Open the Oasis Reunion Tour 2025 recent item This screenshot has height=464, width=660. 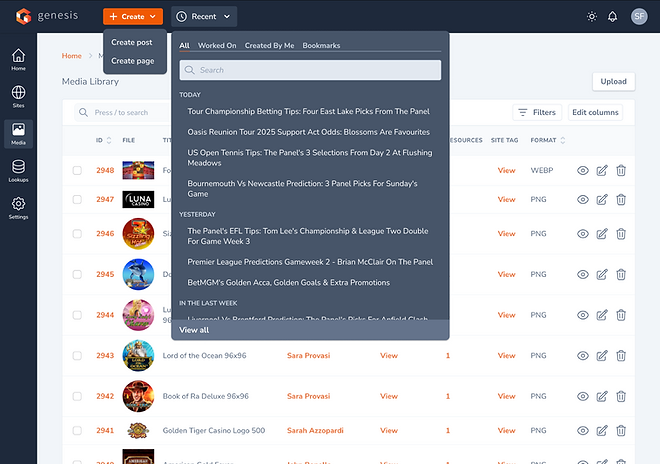click(x=309, y=132)
